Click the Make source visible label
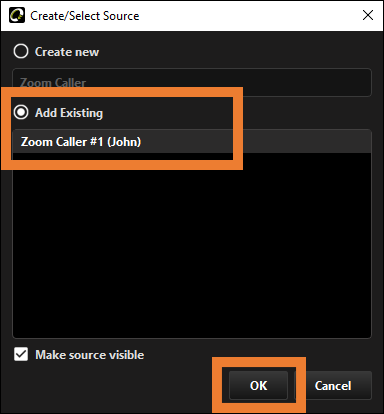Screen dimensions: 384x414 point(90,355)
